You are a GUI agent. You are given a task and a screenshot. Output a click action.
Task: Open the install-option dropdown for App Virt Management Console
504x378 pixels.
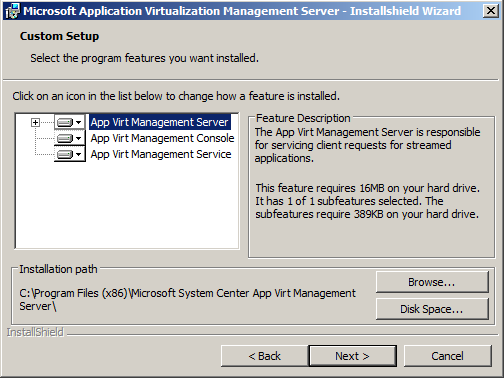(x=70, y=138)
